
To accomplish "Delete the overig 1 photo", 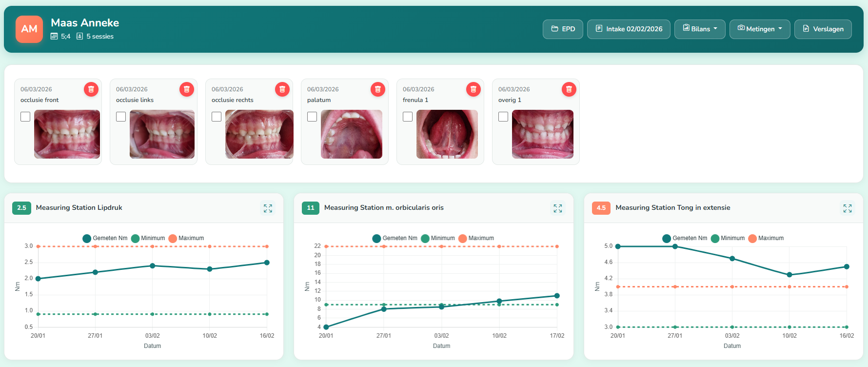I will pyautogui.click(x=569, y=89).
